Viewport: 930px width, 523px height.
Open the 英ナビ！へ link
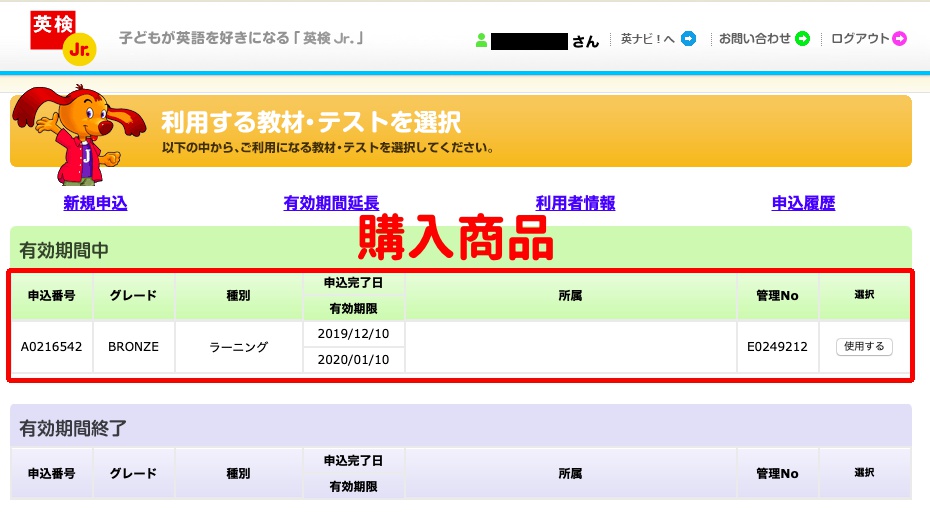[x=648, y=39]
